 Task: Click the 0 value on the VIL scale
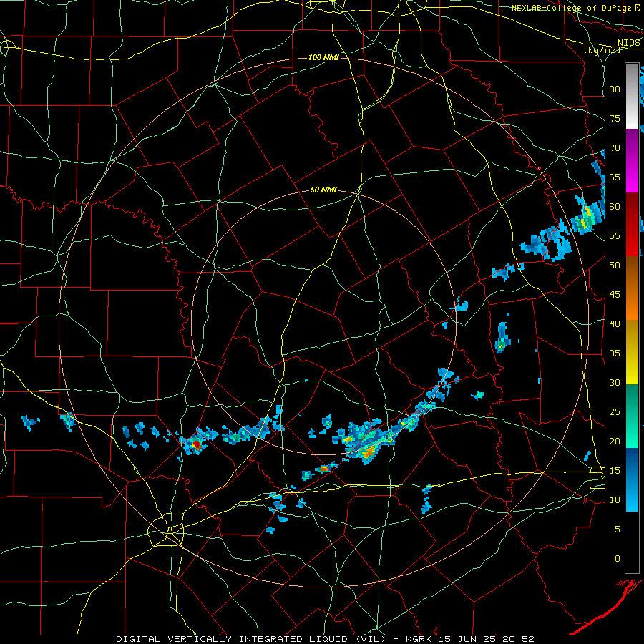click(x=618, y=559)
